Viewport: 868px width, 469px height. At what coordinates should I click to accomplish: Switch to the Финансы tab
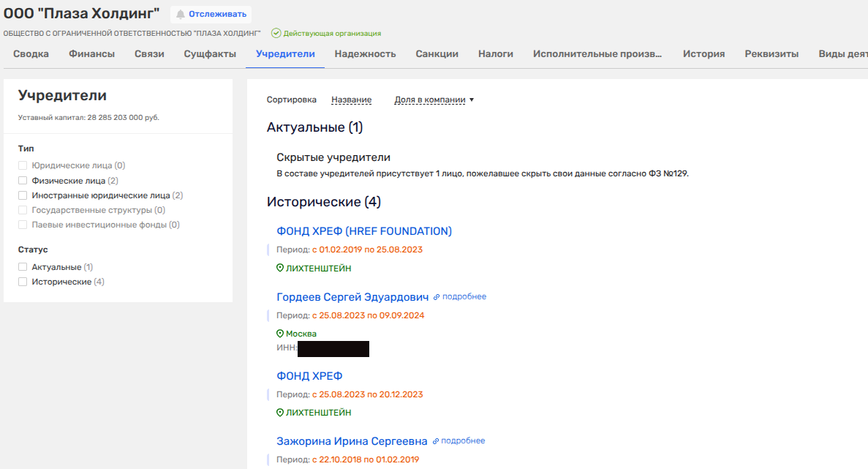tap(91, 53)
